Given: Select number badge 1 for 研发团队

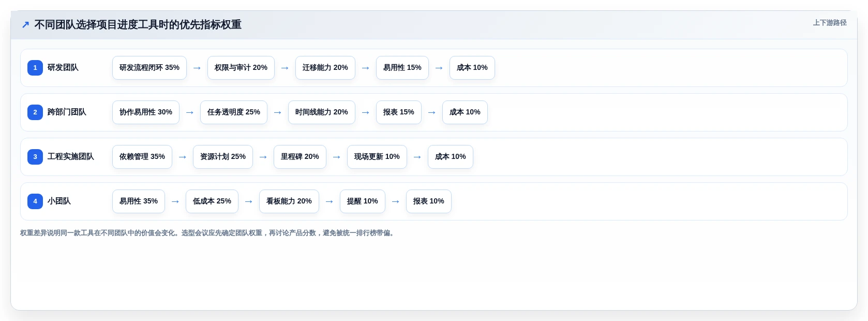Looking at the screenshot, I should (x=35, y=68).
